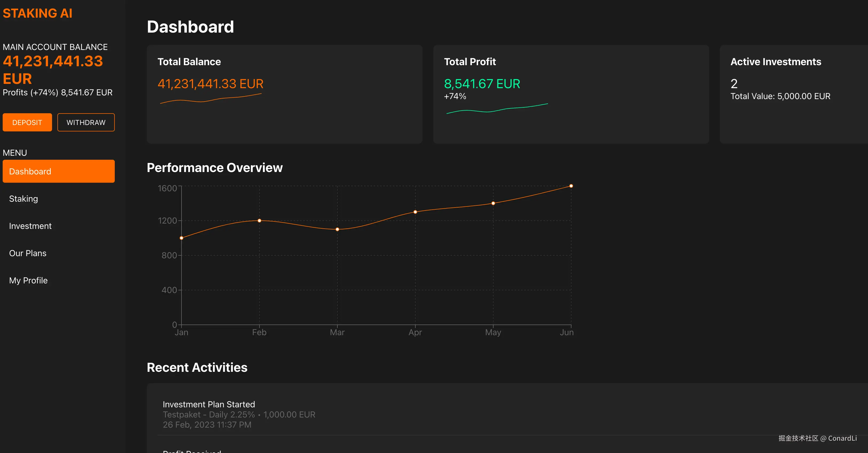The width and height of the screenshot is (868, 453).
Task: Select Dashboard in the sidebar menu
Action: click(58, 171)
